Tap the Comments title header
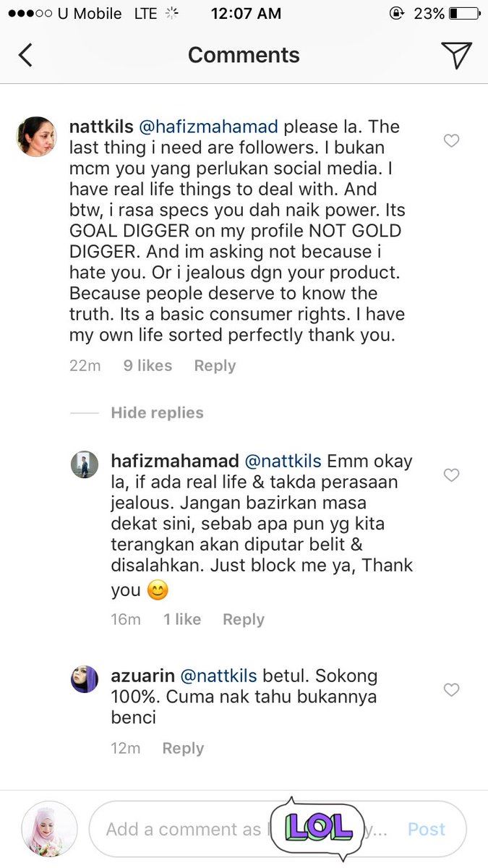Image resolution: width=488 pixels, height=868 pixels. click(x=244, y=54)
